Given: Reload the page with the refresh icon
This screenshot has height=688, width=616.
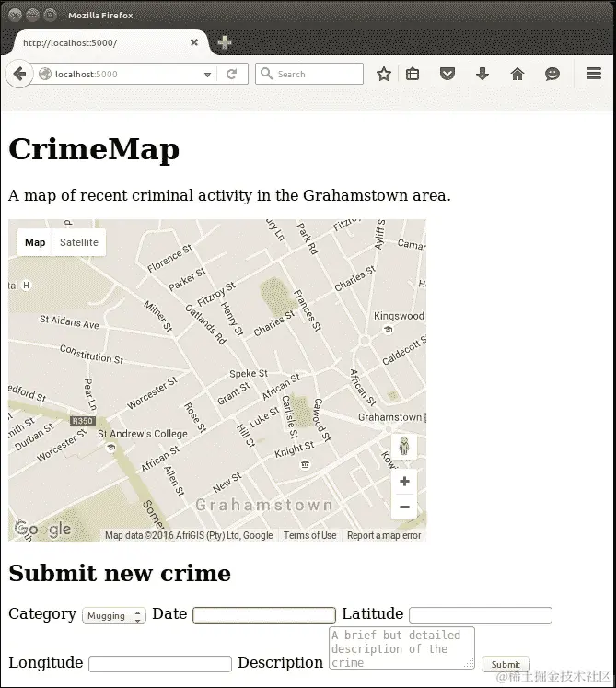Looking at the screenshot, I should (x=231, y=74).
